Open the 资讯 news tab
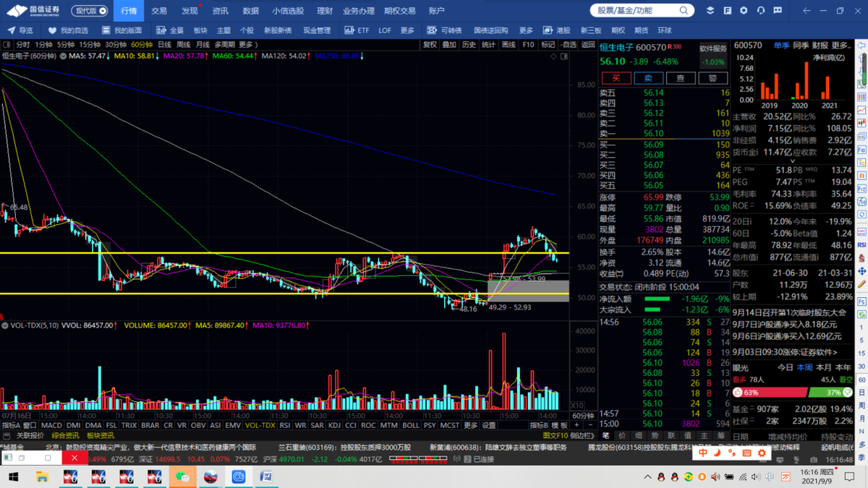868x488 pixels. [x=220, y=11]
